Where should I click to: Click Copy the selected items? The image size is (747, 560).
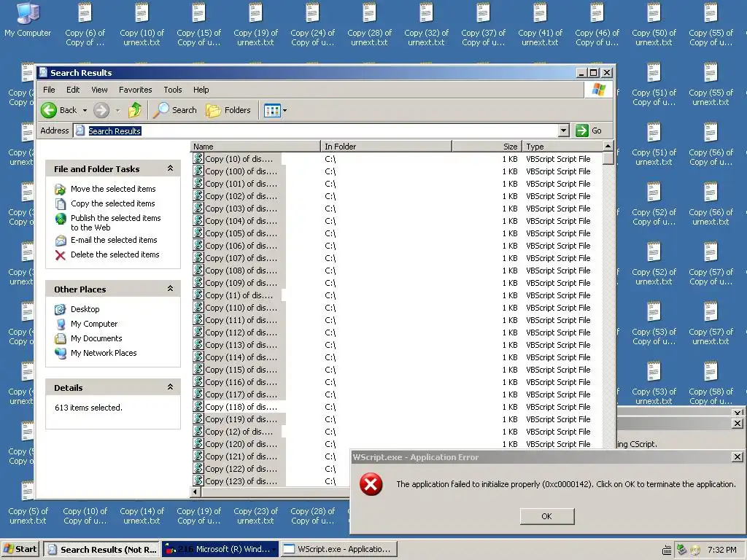tap(112, 203)
